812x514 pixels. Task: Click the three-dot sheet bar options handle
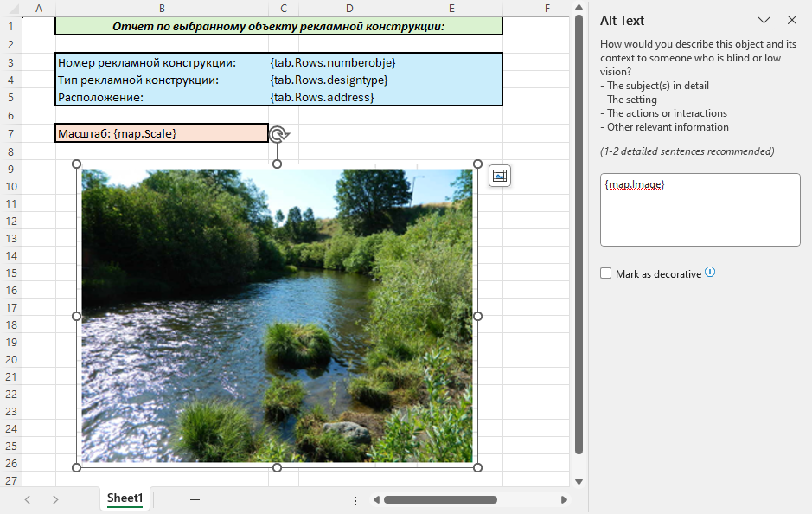coord(355,500)
